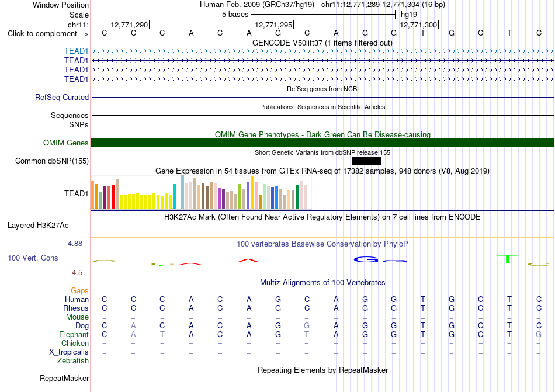Viewport: 555px width, 392px height.
Task: Click the Common dbSNP(155) track label
Action: [52, 161]
